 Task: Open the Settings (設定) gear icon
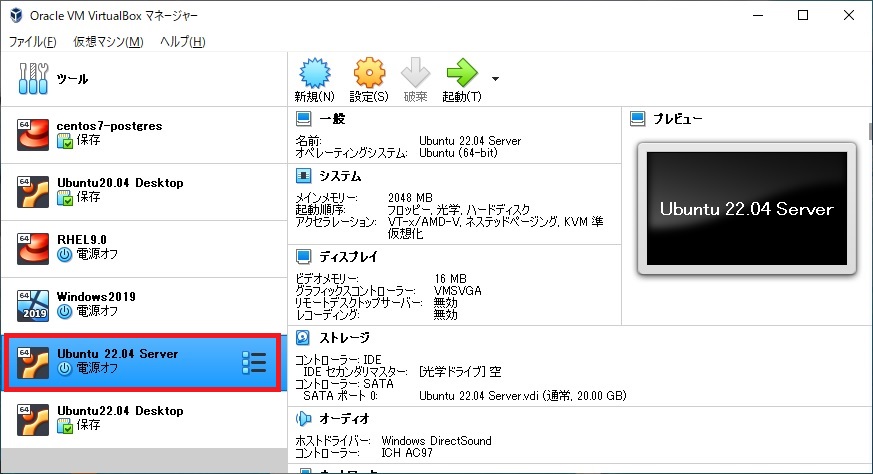tap(369, 73)
